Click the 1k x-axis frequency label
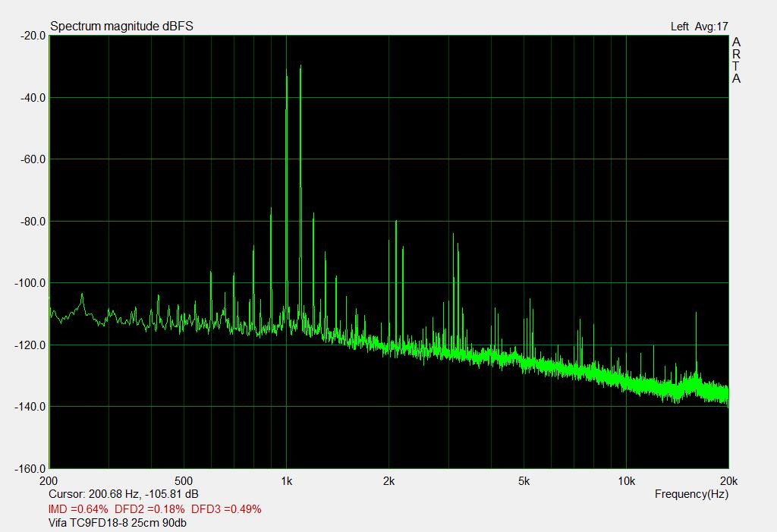The image size is (777, 532). tap(286, 481)
